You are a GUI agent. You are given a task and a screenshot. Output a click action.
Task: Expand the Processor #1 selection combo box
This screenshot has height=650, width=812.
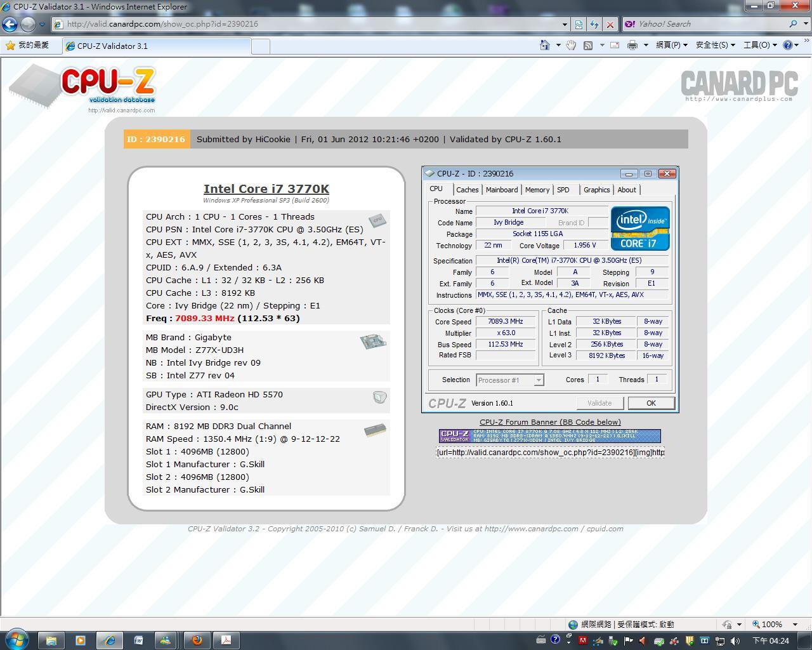click(510, 380)
